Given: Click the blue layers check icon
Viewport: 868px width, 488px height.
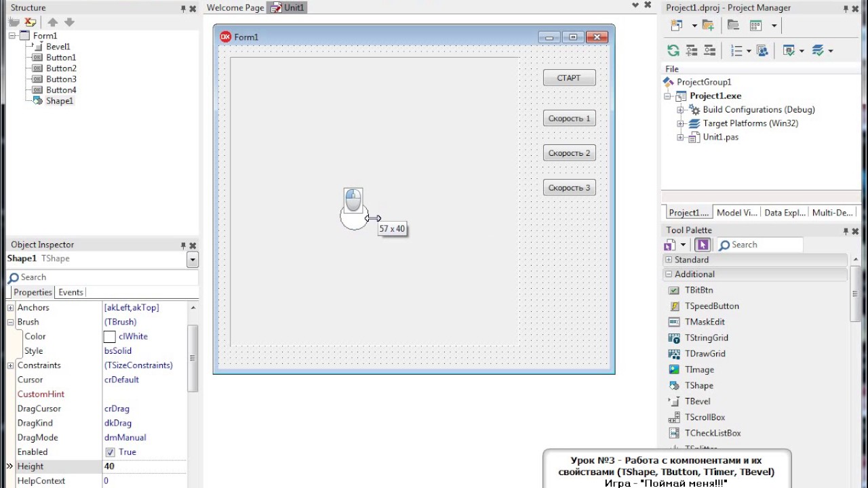Looking at the screenshot, I should (818, 51).
